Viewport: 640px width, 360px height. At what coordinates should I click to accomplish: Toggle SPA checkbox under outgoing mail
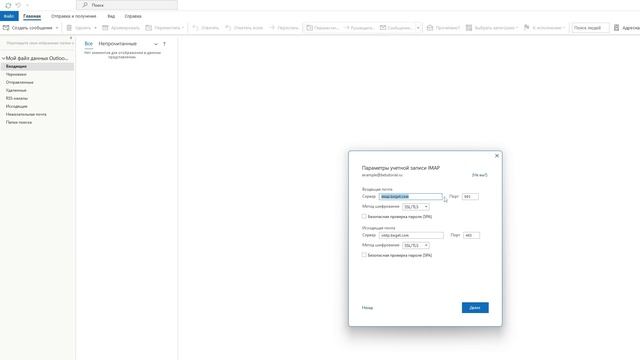[364, 255]
